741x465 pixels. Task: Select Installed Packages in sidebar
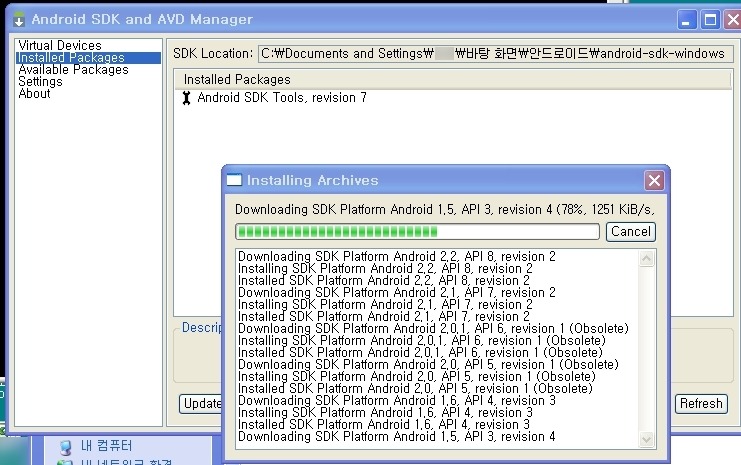(88, 58)
